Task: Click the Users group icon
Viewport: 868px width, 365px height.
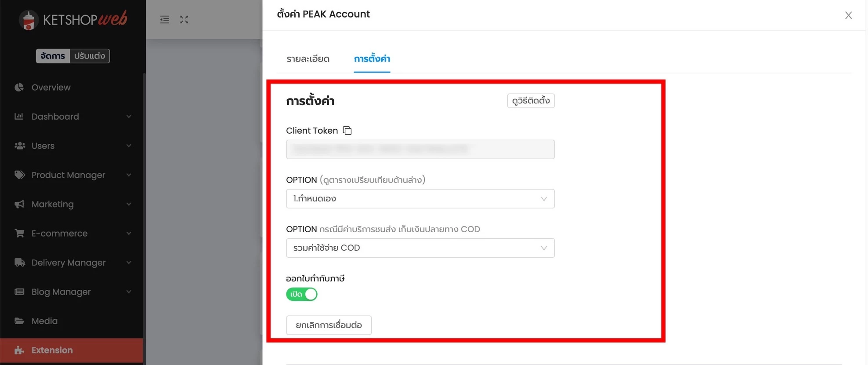Action: click(20, 146)
